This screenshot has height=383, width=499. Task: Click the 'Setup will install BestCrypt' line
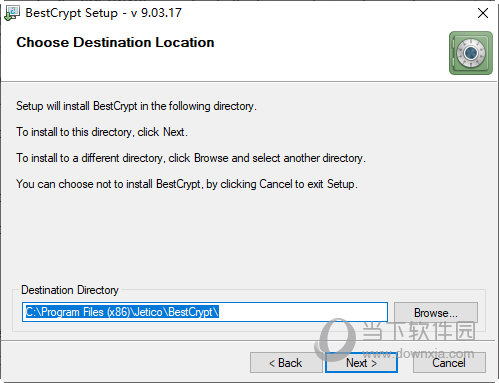point(136,106)
